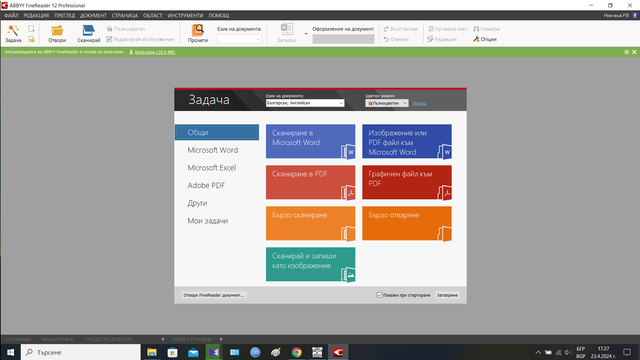Launch Сканирай и запиши като изображение tile
The image size is (640, 360).
[x=311, y=264]
